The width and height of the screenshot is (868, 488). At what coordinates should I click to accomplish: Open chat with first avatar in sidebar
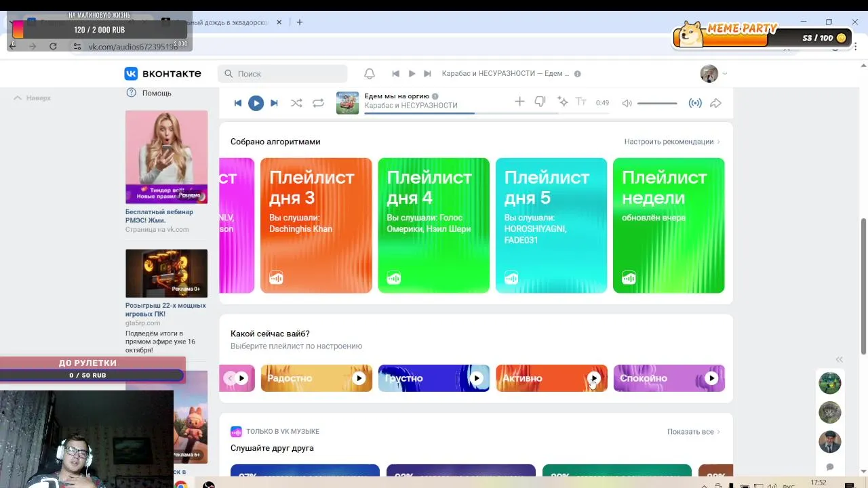[x=829, y=383]
